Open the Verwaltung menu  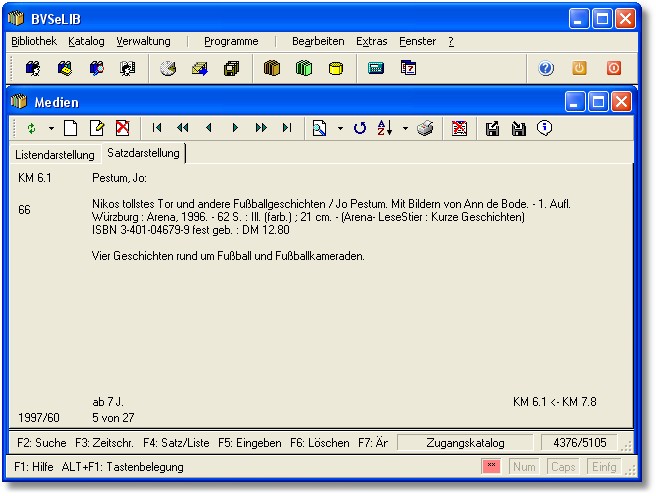pos(144,41)
